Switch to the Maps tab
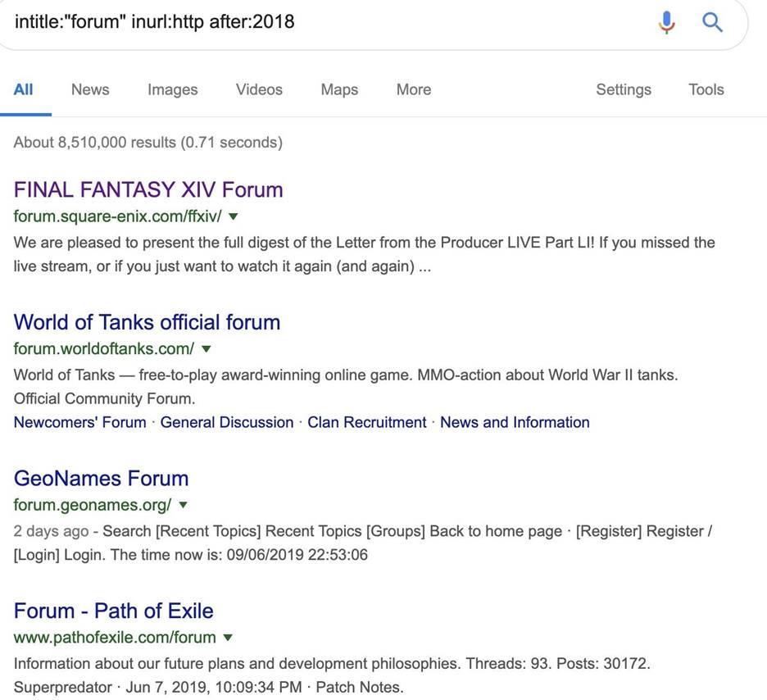The width and height of the screenshot is (767, 700). pyautogui.click(x=339, y=89)
